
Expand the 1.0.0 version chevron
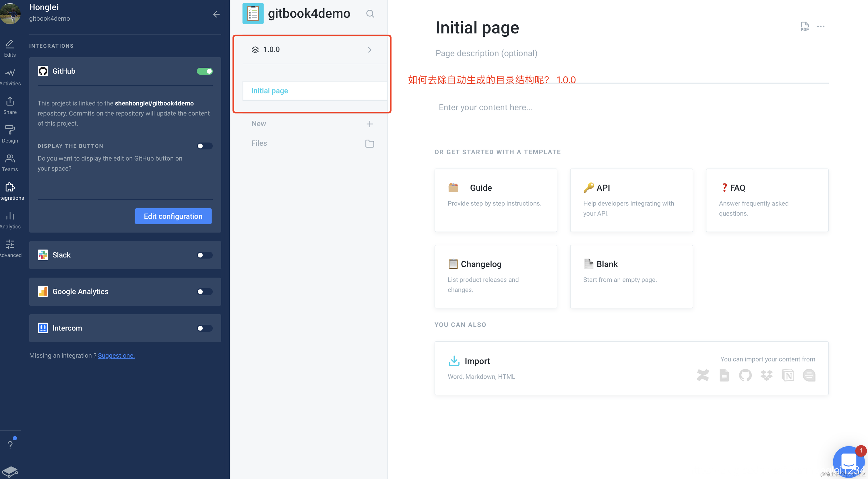(x=370, y=50)
